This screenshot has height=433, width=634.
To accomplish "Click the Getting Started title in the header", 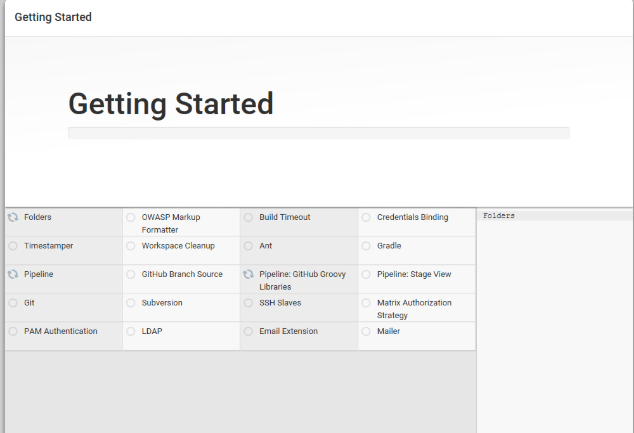I will [x=53, y=17].
